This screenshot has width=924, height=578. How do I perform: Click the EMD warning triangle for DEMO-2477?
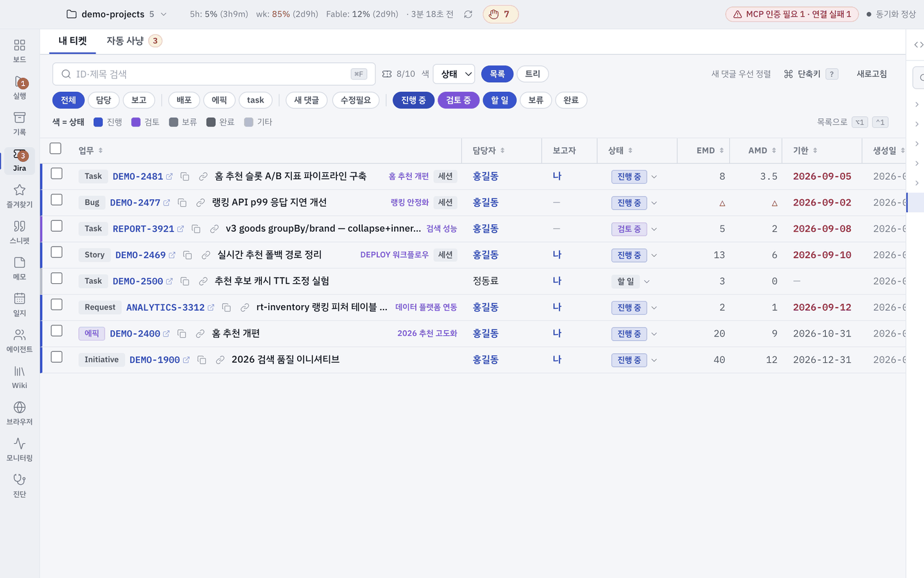coord(722,203)
